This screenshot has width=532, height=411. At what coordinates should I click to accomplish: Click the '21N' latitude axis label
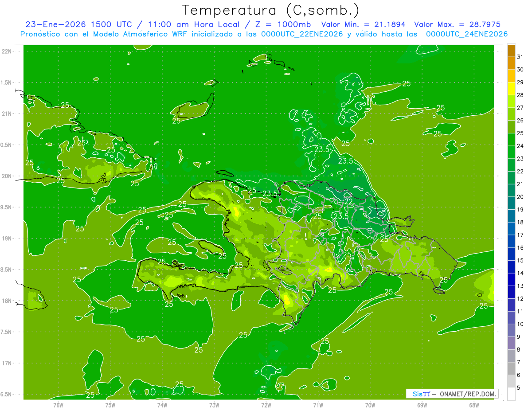[8, 114]
